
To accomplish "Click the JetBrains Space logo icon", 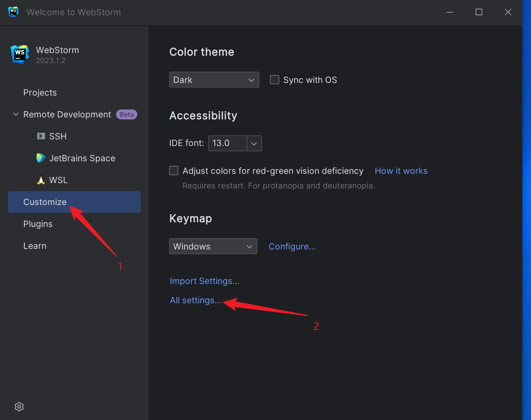I will point(41,158).
